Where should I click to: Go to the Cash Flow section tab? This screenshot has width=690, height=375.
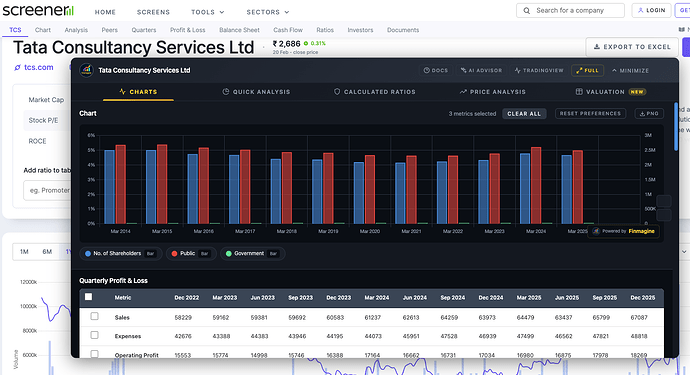point(288,30)
